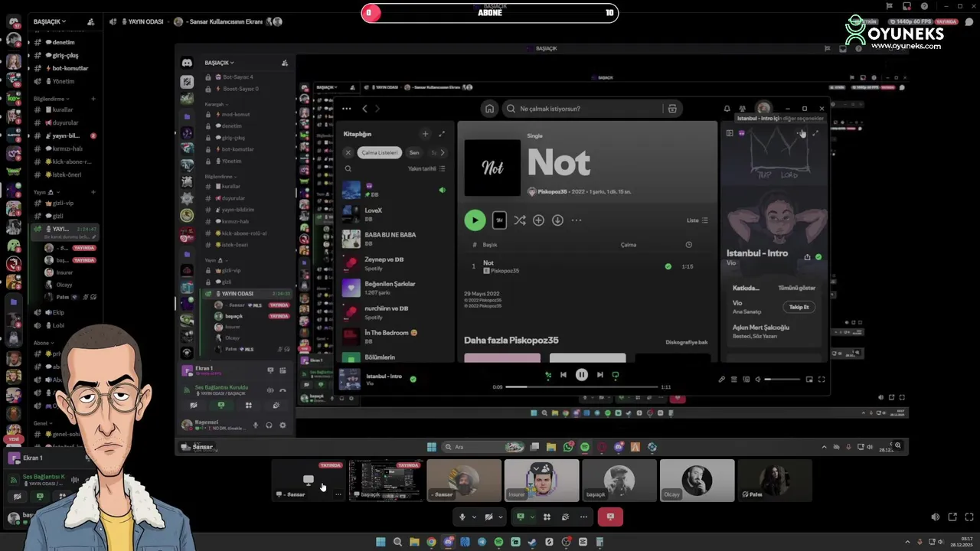
Task: Open the 'BABA BU NE BABA' playlist
Action: point(394,239)
